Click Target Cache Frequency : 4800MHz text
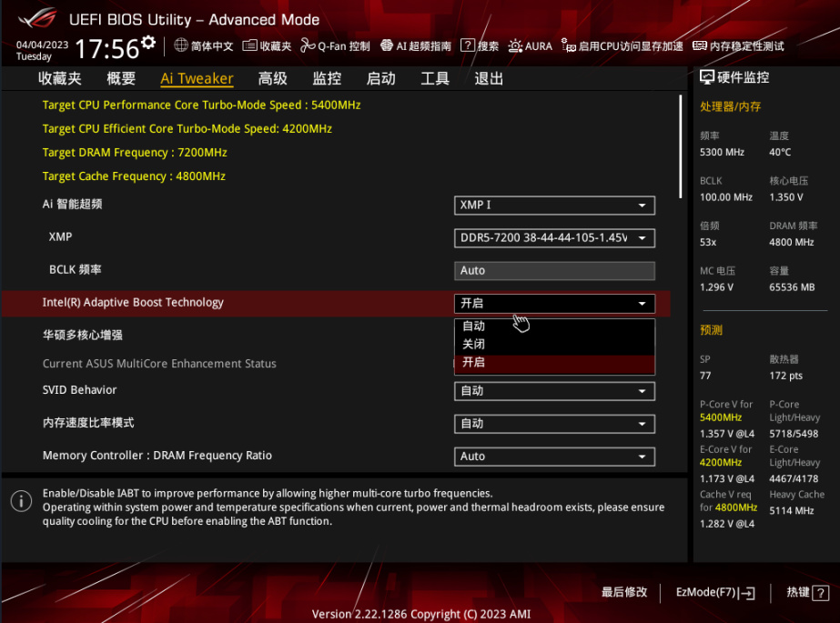840x623 pixels. (x=134, y=176)
